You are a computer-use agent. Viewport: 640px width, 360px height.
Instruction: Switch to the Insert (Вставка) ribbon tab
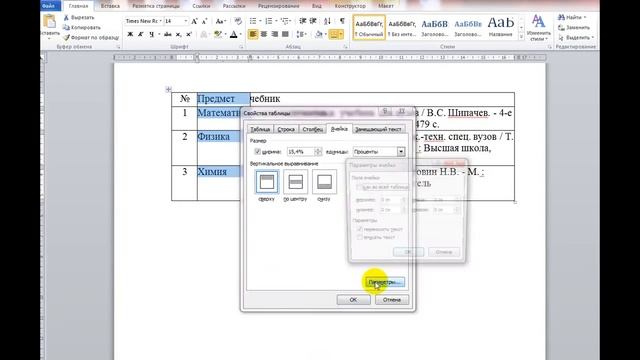point(110,6)
